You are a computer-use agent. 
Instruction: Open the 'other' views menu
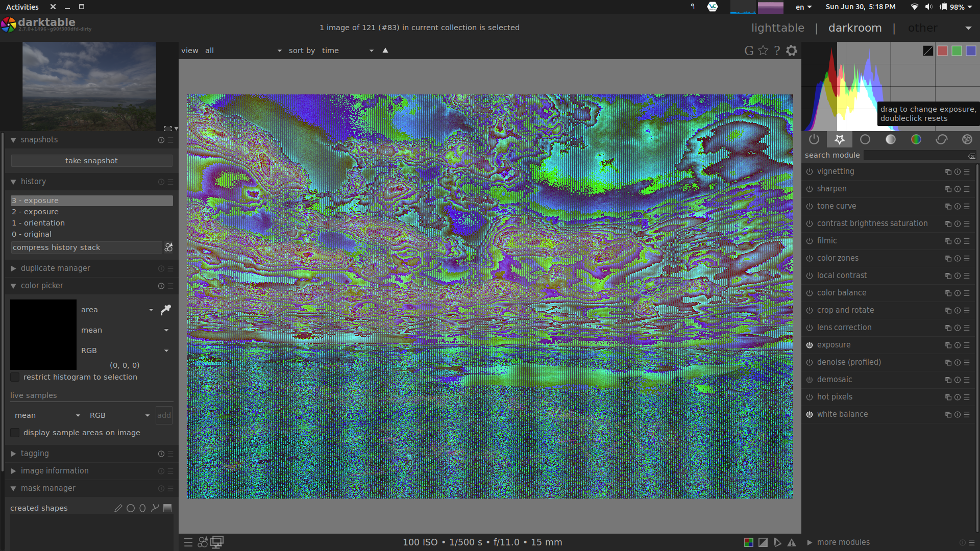click(x=939, y=28)
